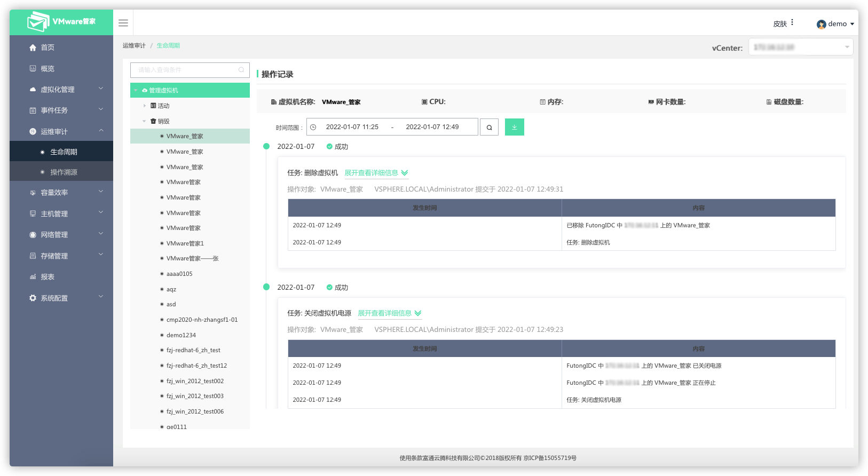
Task: Expand details for the 关闭虚拟机电源 task
Action: (390, 313)
